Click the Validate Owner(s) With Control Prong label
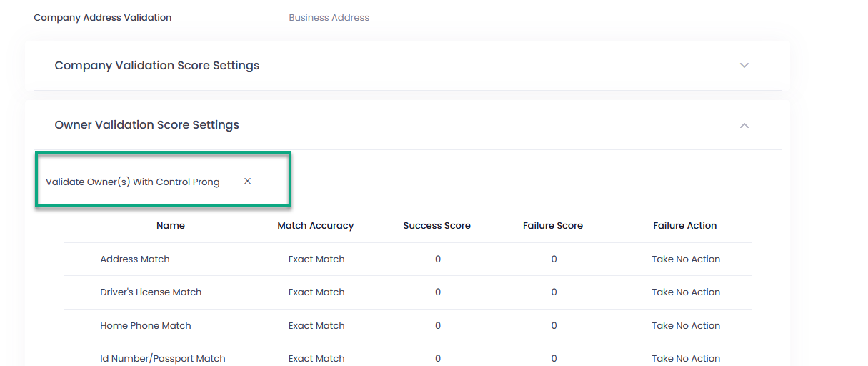 point(133,182)
